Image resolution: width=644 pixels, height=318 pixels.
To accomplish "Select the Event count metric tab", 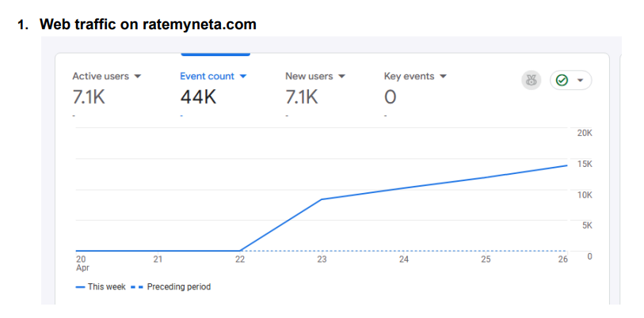I will coord(207,76).
